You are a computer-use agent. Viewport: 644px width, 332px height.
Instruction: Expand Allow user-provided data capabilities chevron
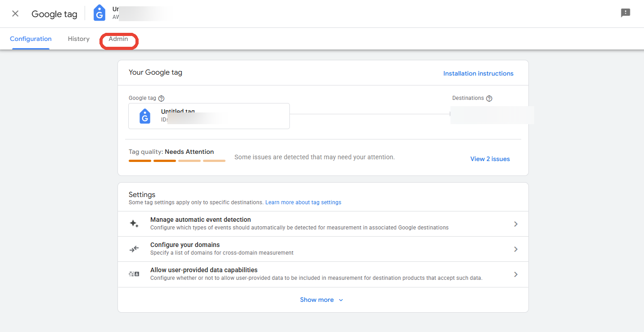click(516, 274)
